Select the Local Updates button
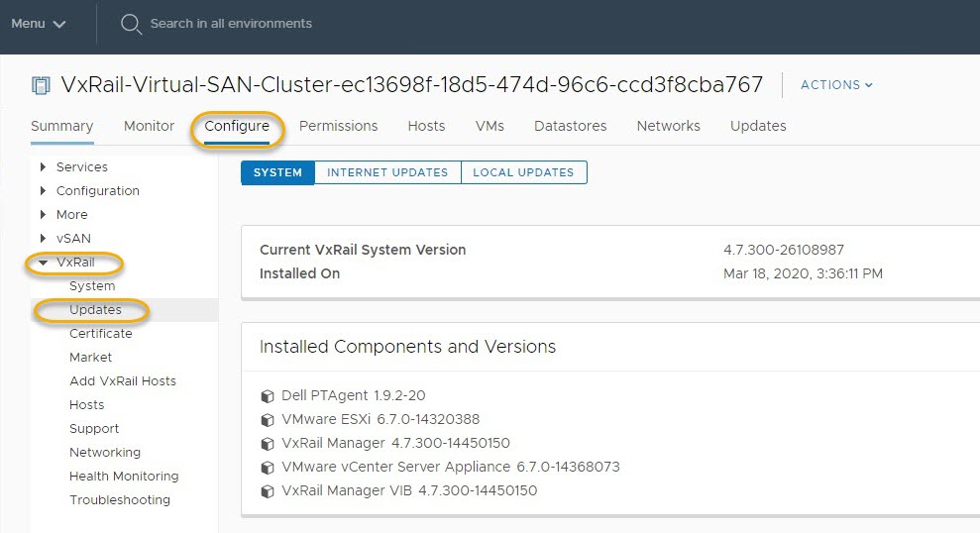The image size is (980, 533). (x=523, y=172)
